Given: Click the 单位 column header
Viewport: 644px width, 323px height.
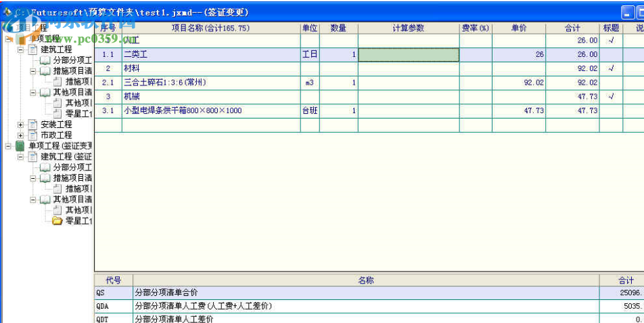Looking at the screenshot, I should (310, 28).
